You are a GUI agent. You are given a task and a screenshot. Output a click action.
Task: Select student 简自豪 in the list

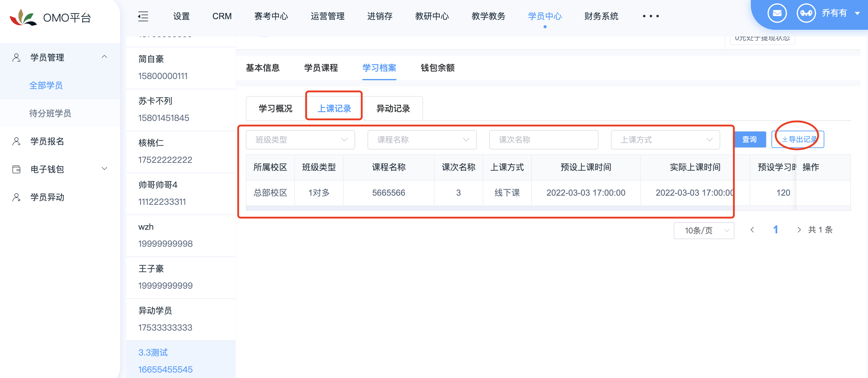coord(181,68)
